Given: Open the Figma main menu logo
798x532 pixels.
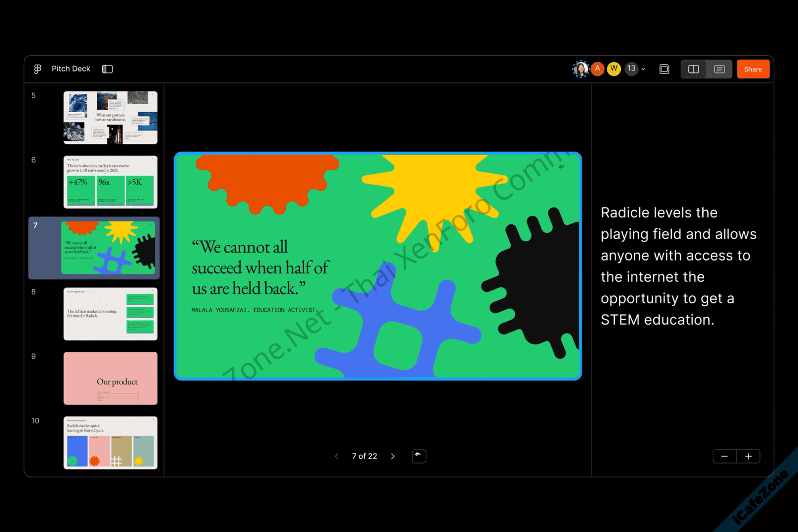Looking at the screenshot, I should [37, 69].
